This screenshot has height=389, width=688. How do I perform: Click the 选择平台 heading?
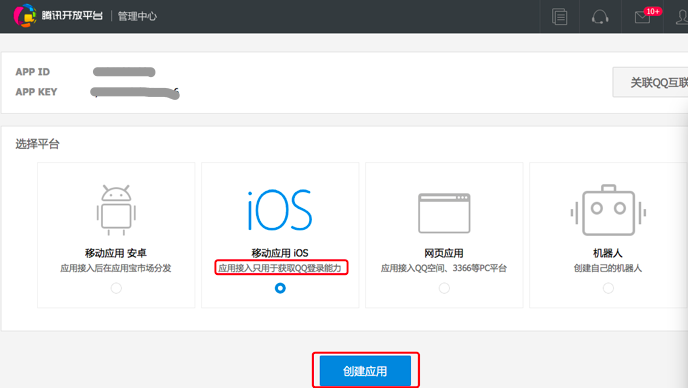pyautogui.click(x=37, y=144)
